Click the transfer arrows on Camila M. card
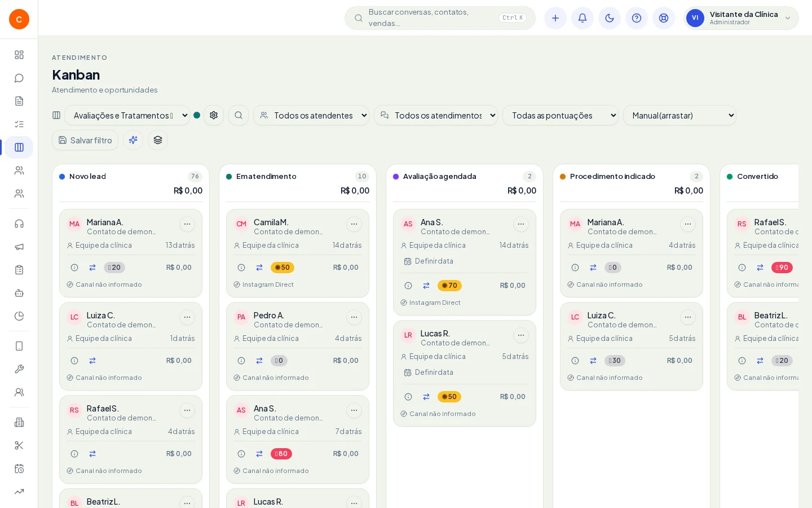Screen dimensions: 812x508 point(259,268)
